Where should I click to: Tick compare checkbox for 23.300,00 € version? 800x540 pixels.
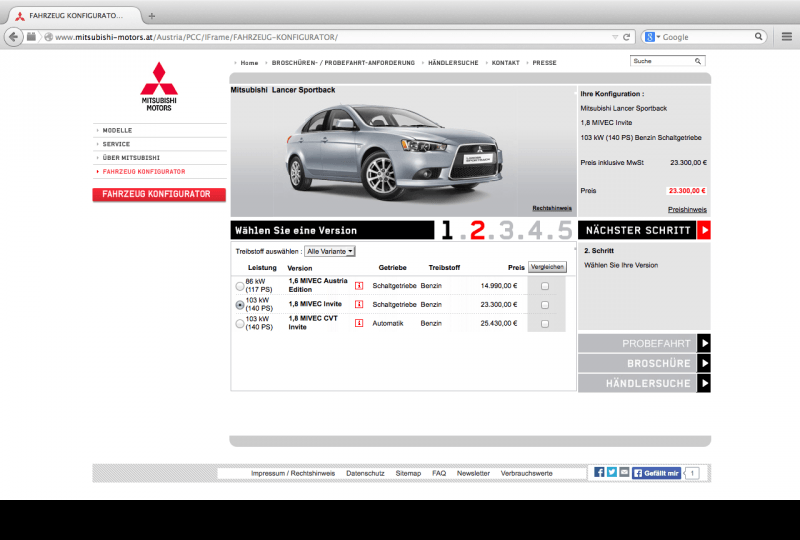coord(545,305)
